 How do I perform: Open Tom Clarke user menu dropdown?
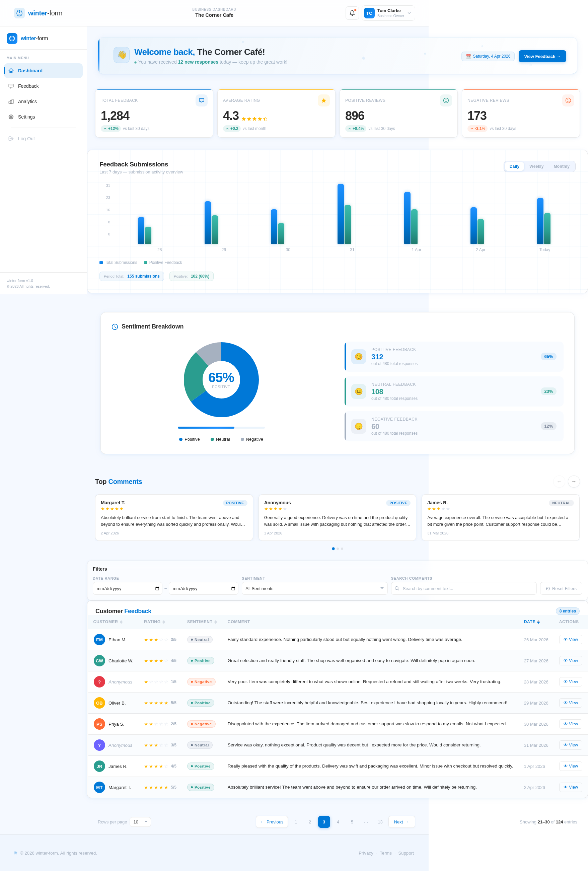(388, 13)
